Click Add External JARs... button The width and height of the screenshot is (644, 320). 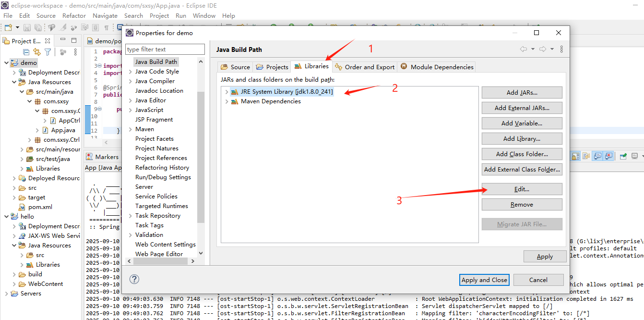522,108
